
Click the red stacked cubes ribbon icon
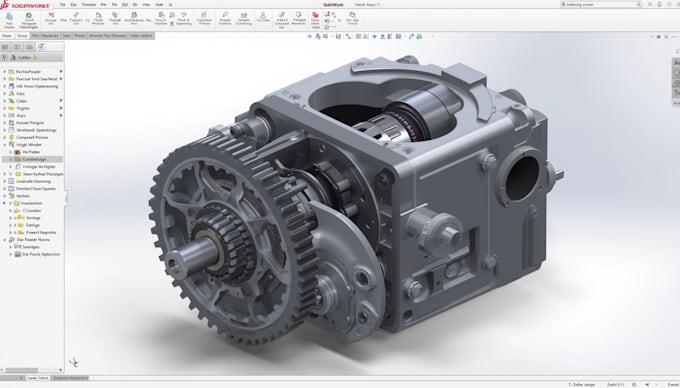(315, 15)
